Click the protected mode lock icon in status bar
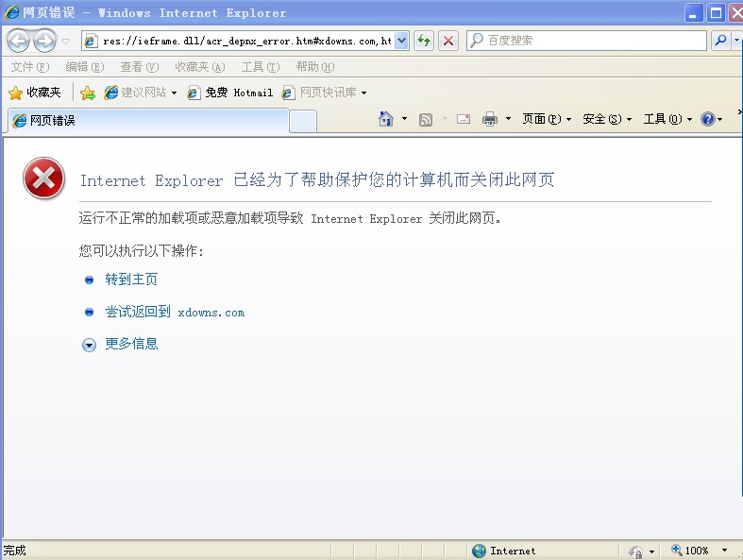Screen dimensions: 743x560 635,551
